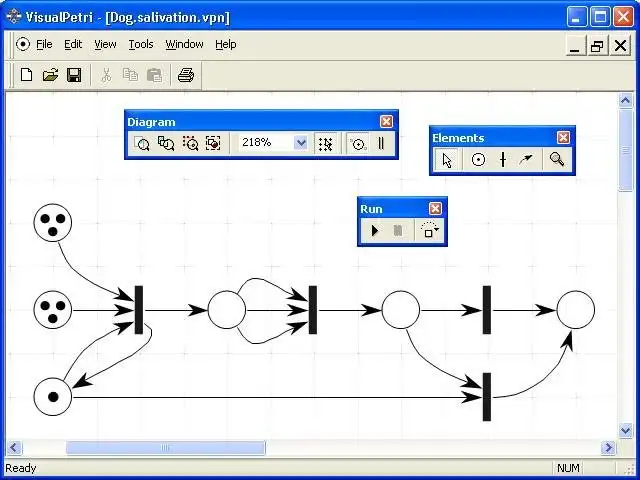Select the Place element tool
The image size is (640, 480).
click(x=478, y=160)
